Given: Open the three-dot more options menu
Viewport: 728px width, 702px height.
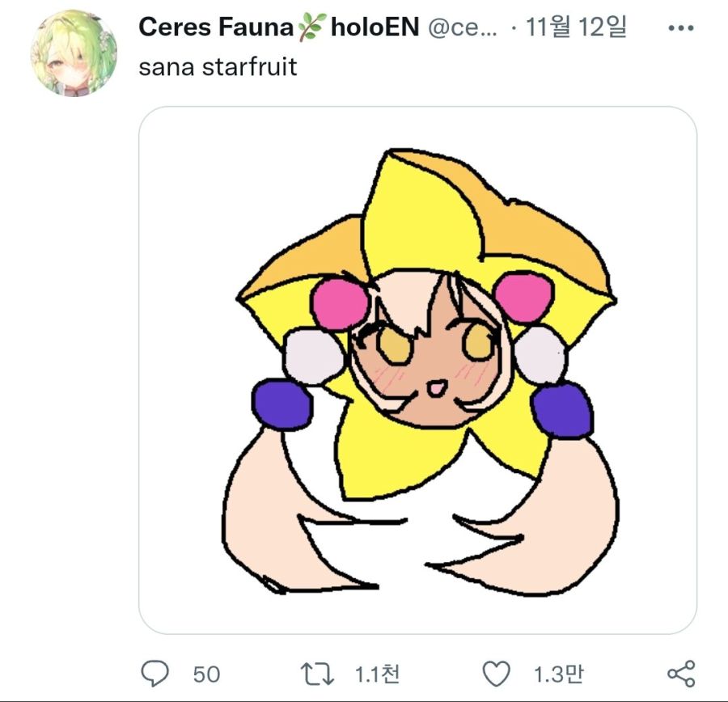Looking at the screenshot, I should (679, 27).
